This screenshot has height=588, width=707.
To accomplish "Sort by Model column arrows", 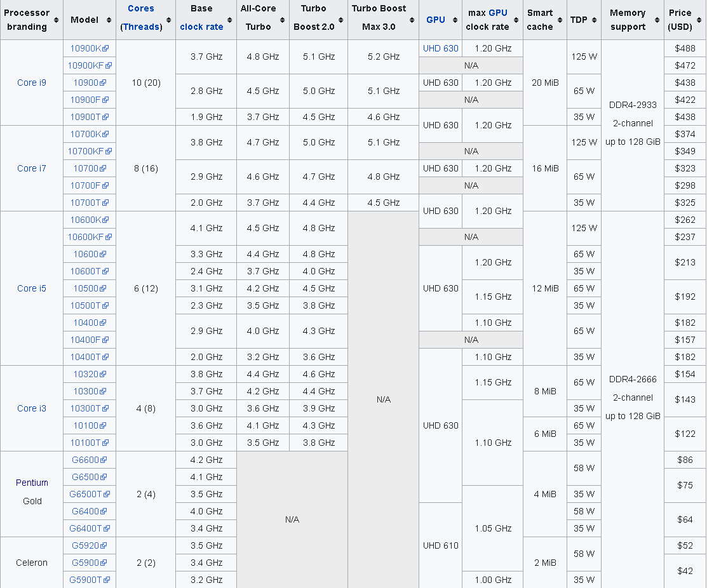I will 109,20.
